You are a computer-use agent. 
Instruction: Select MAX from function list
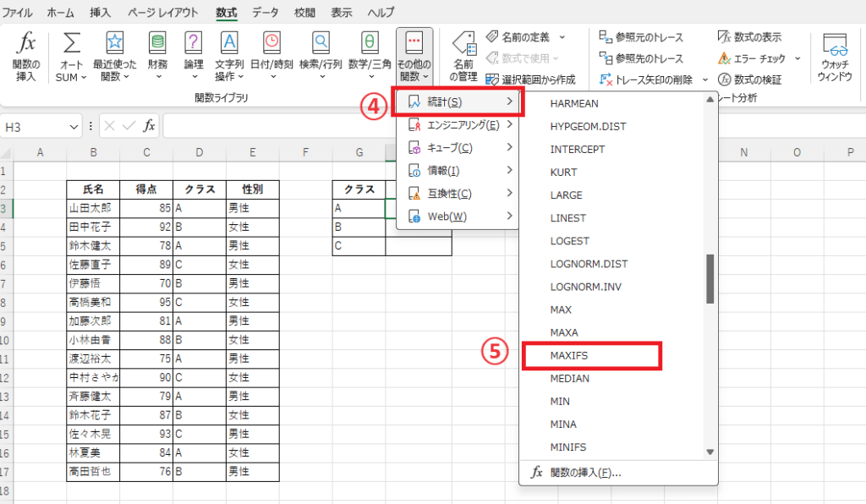[x=561, y=310]
